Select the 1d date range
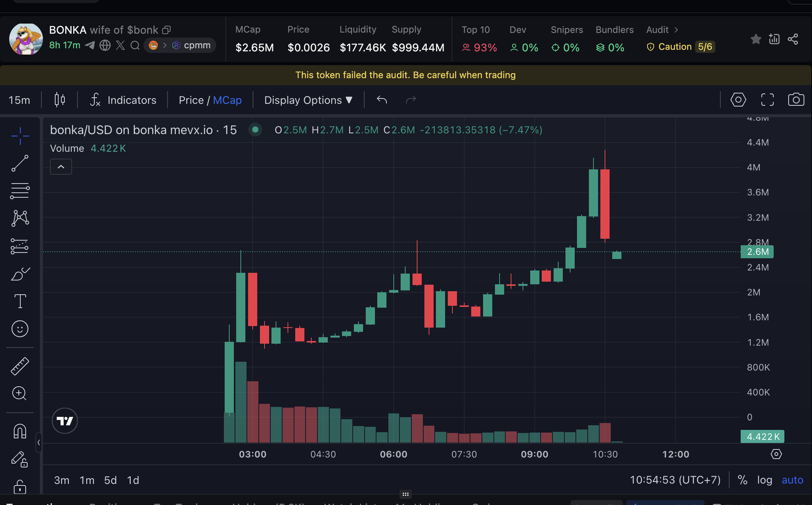The width and height of the screenshot is (812, 505). coord(133,480)
